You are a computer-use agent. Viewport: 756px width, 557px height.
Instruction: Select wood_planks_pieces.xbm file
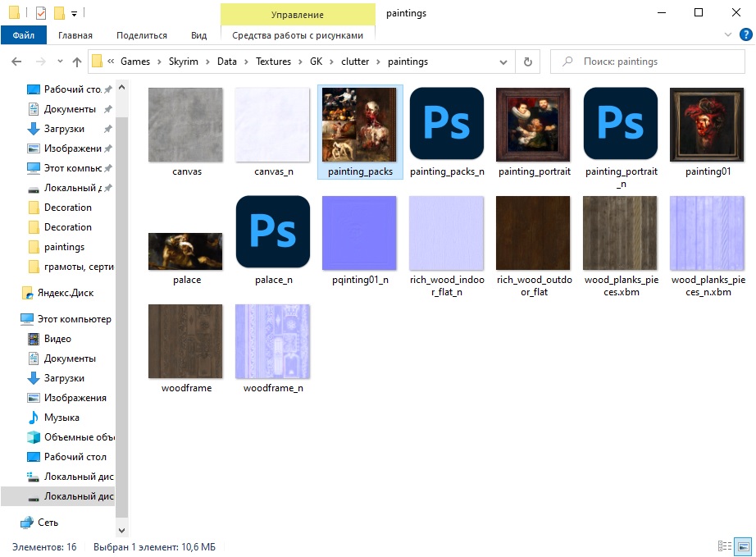tap(621, 246)
